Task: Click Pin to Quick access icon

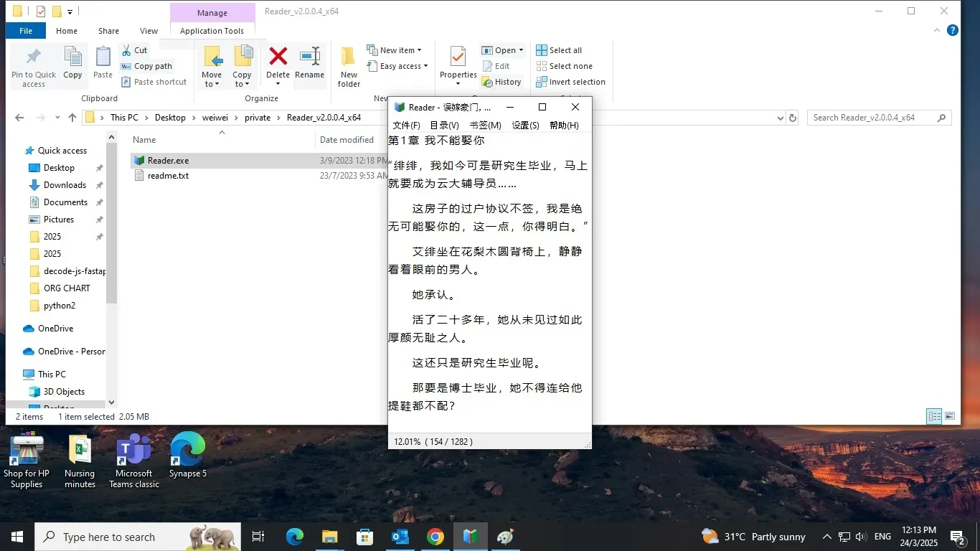Action: [x=33, y=57]
